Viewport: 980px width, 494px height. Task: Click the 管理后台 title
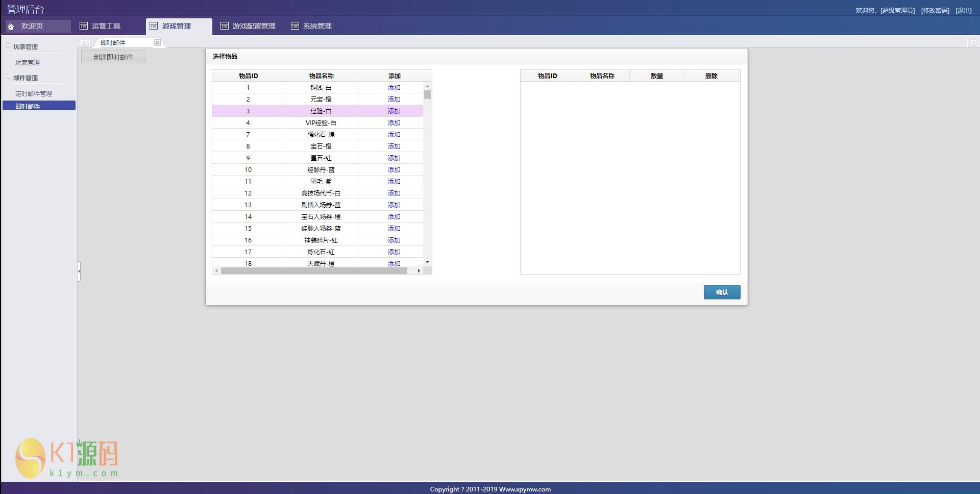(26, 10)
